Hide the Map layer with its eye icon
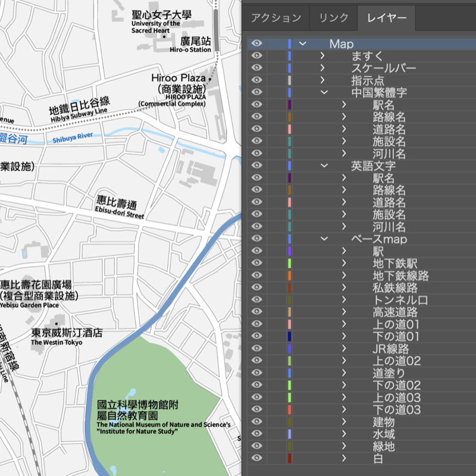Image resolution: width=476 pixels, height=476 pixels. coord(257,43)
